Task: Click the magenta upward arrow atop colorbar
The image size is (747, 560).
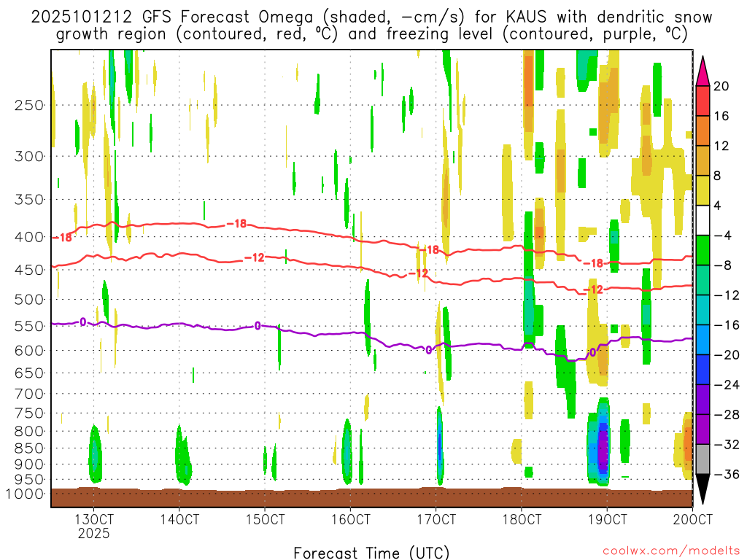Action: tap(703, 71)
